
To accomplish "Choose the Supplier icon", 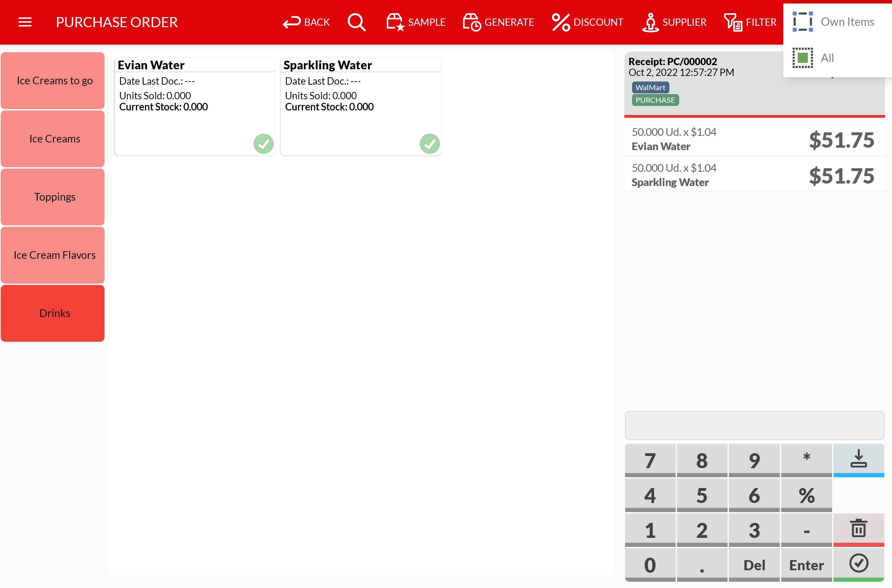I will point(651,22).
